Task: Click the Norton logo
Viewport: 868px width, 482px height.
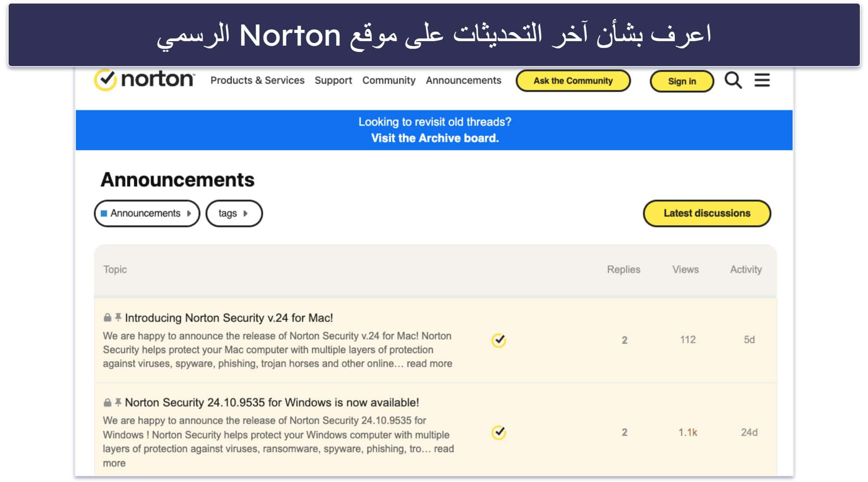Action: [x=145, y=80]
